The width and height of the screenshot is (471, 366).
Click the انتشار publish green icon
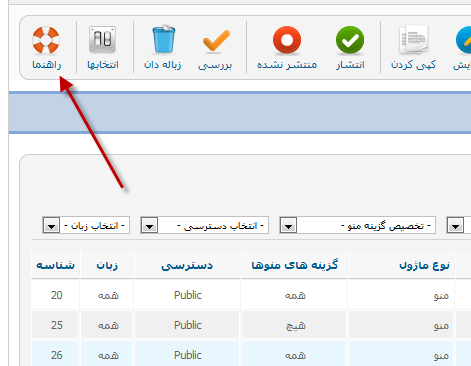click(350, 40)
